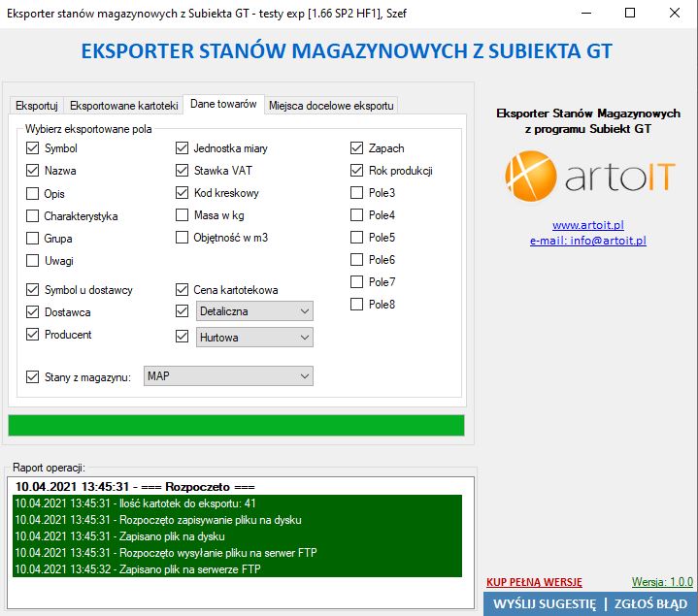
Task: Disable the Rok produkcji checkbox
Action: (357, 171)
